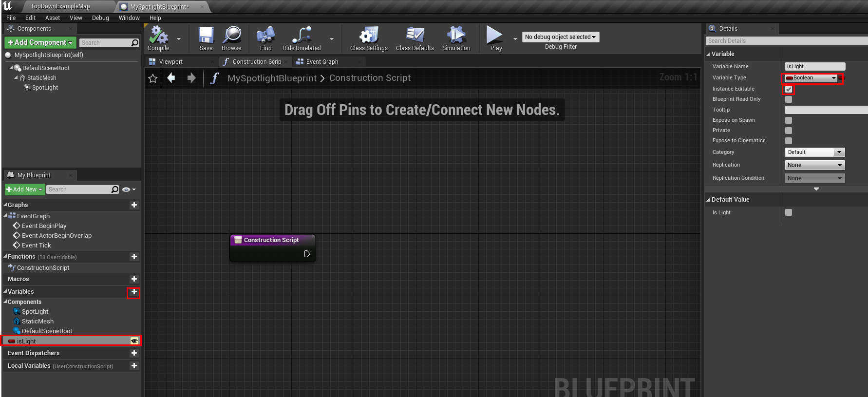Open the Find tool
Image resolution: width=868 pixels, height=397 pixels.
(265, 38)
